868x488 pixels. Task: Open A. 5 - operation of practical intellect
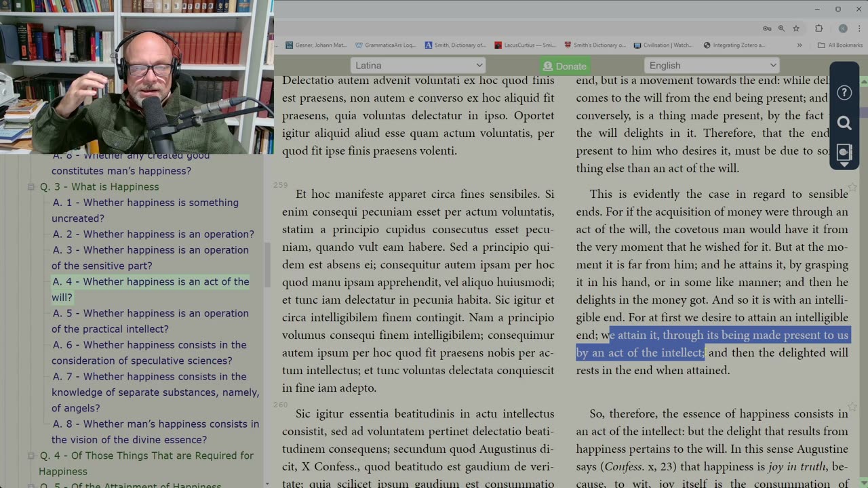tap(150, 321)
